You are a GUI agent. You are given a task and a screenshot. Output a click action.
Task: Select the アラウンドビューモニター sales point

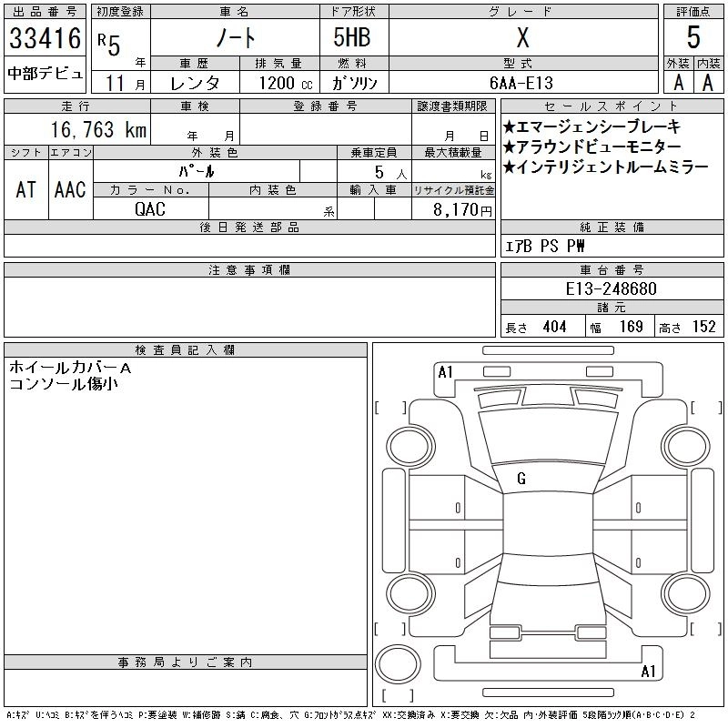coord(592,147)
